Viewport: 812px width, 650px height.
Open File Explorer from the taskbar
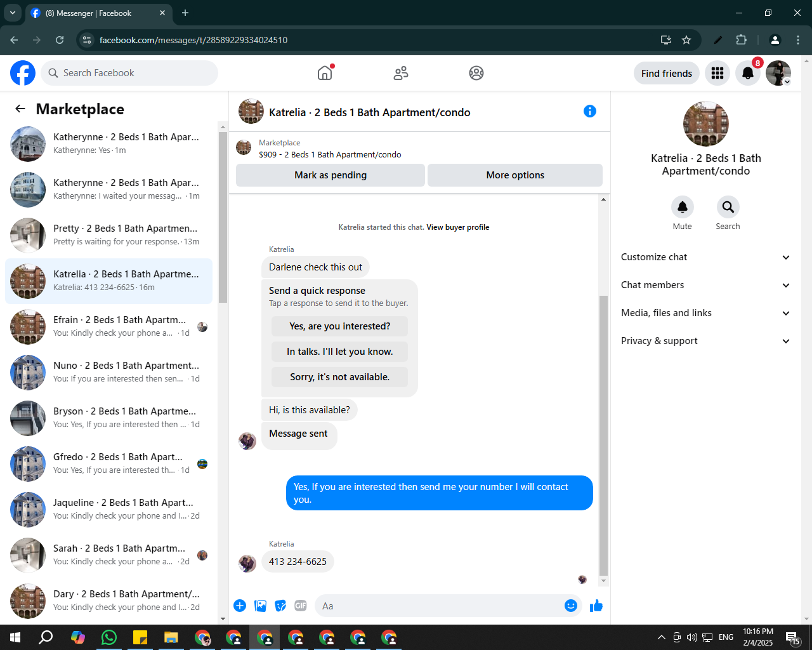point(171,637)
